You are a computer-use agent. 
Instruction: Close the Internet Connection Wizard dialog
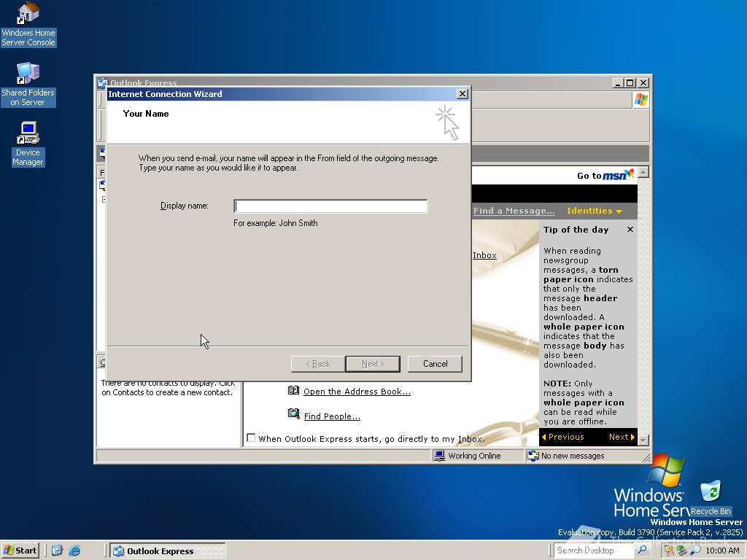coord(462,94)
